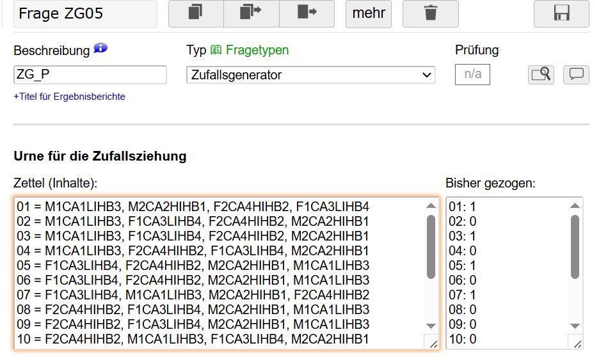The width and height of the screenshot is (608, 364).
Task: Open the Zufallsgenerator type dropdown
Action: 310,75
